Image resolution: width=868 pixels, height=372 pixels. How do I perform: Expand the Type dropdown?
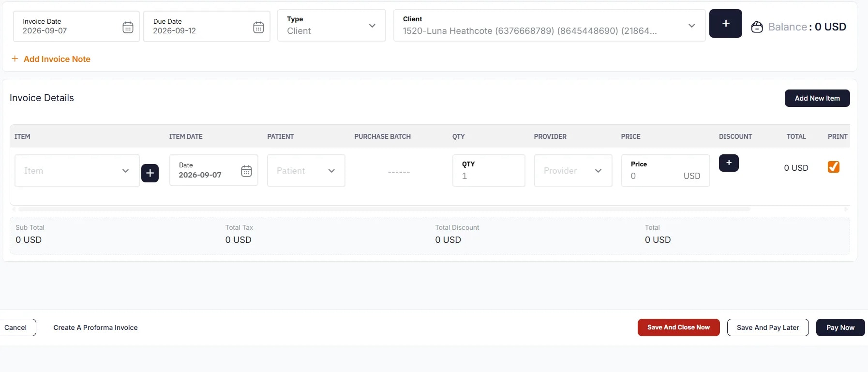point(331,25)
